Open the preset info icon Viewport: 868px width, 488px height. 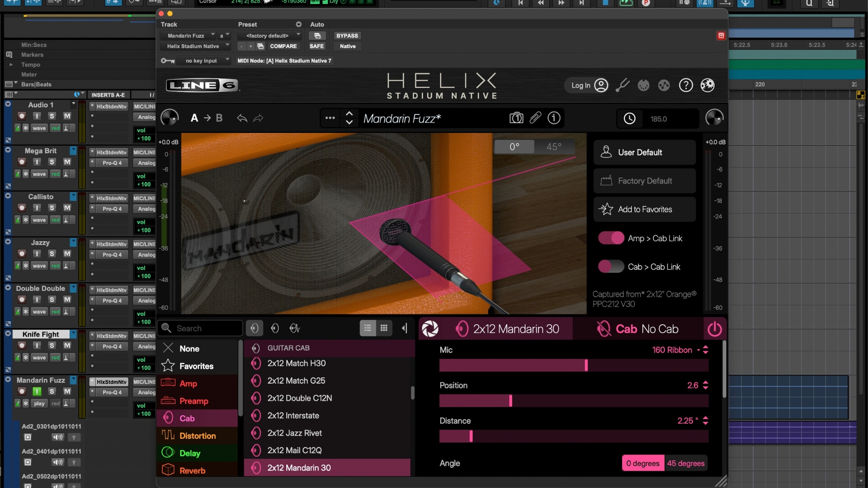click(x=554, y=118)
